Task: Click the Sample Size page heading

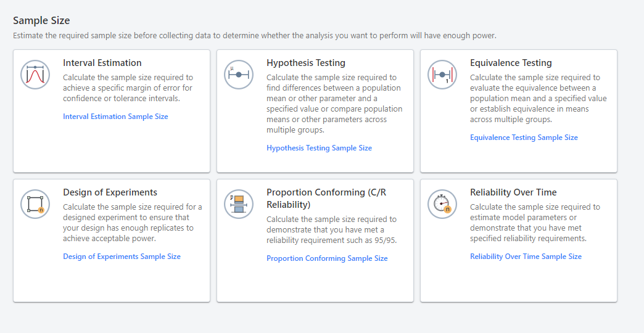Action: [41, 21]
